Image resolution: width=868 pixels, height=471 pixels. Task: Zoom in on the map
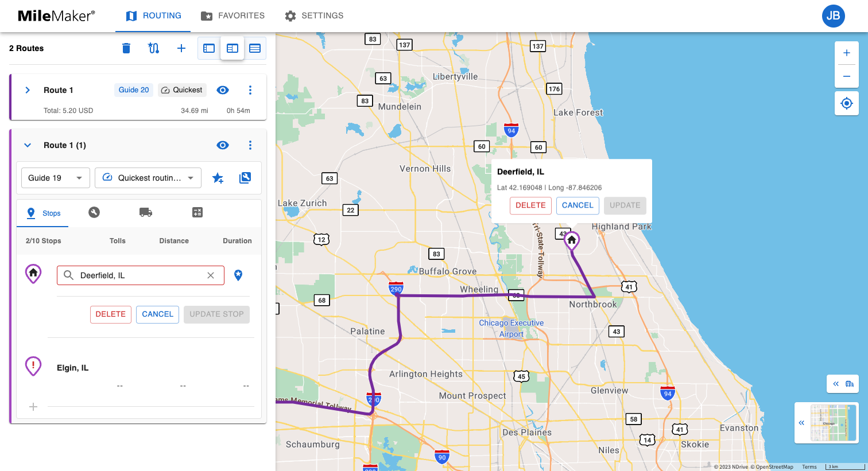click(x=847, y=53)
